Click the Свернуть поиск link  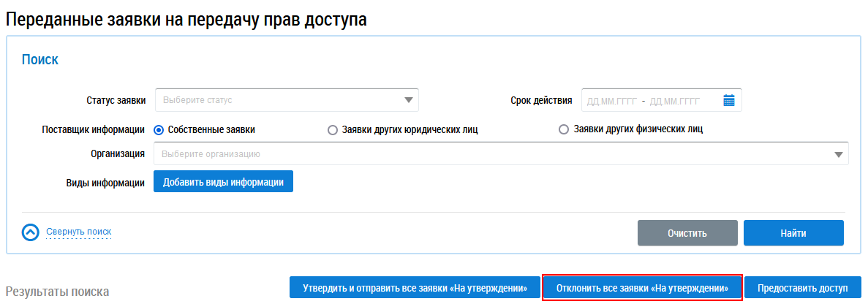(x=79, y=232)
